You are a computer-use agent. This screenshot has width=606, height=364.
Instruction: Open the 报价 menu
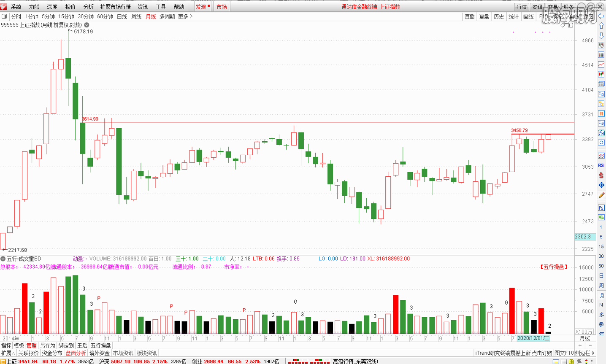pos(70,7)
